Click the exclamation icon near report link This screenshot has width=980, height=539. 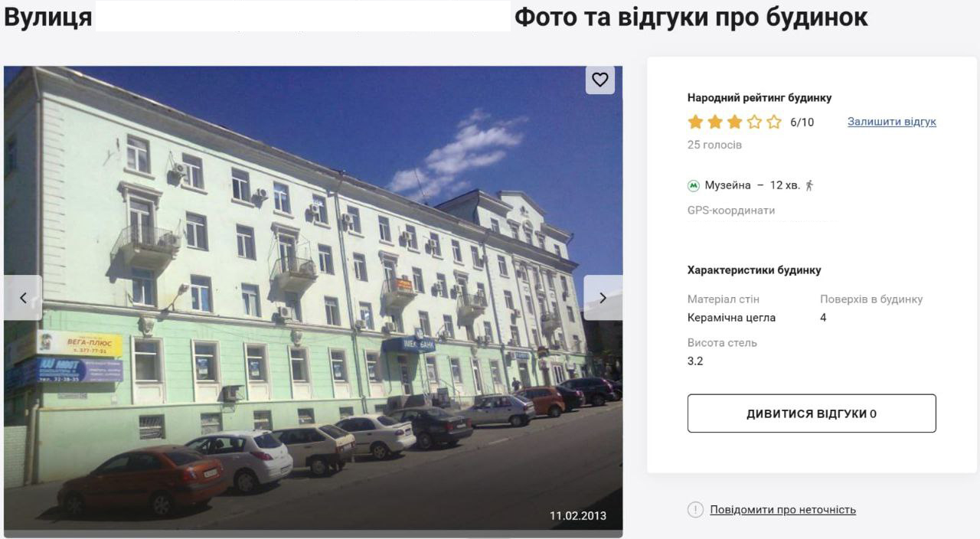pyautogui.click(x=695, y=510)
